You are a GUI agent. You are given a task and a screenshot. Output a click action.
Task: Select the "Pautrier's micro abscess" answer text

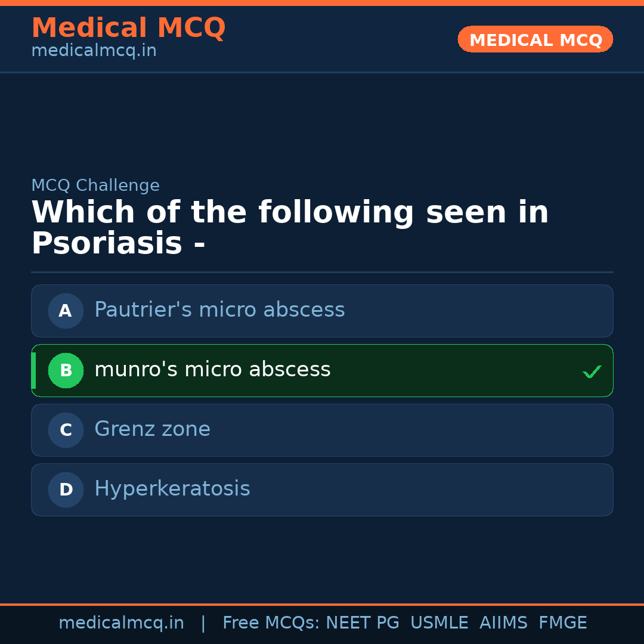(x=219, y=310)
